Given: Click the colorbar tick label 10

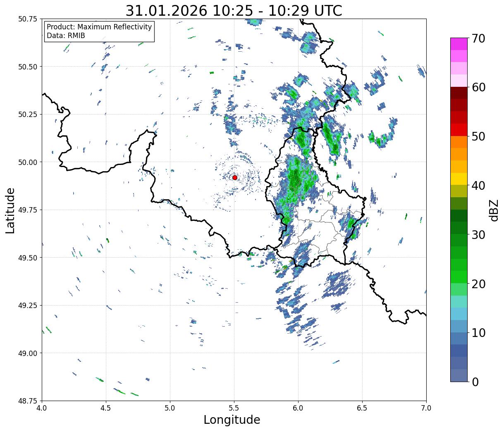Looking at the screenshot, I should click(478, 332).
